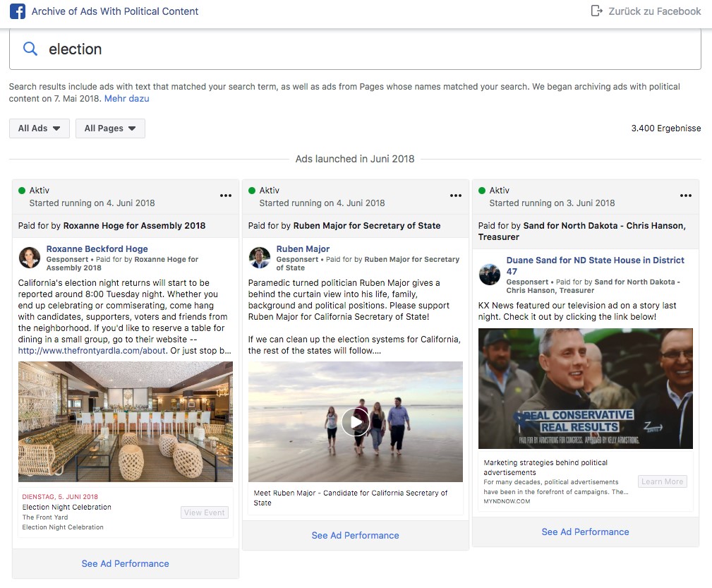Click Duane Sand page profile picture

point(490,275)
